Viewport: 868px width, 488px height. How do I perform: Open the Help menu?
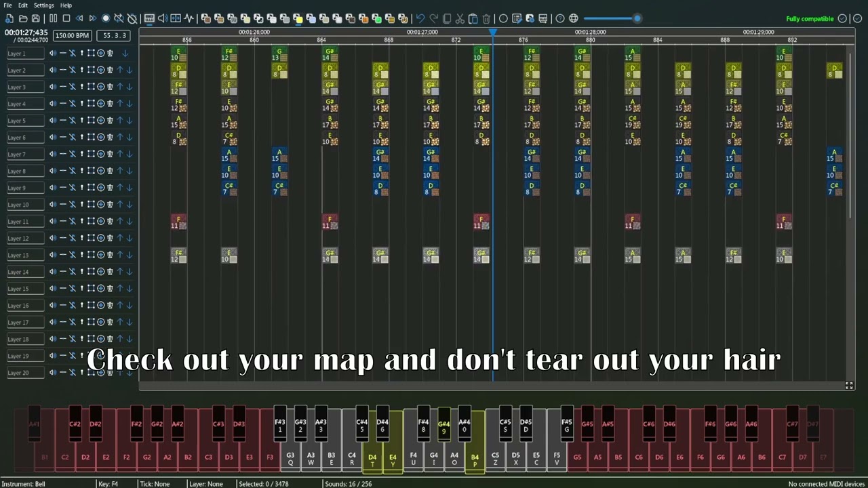66,5
